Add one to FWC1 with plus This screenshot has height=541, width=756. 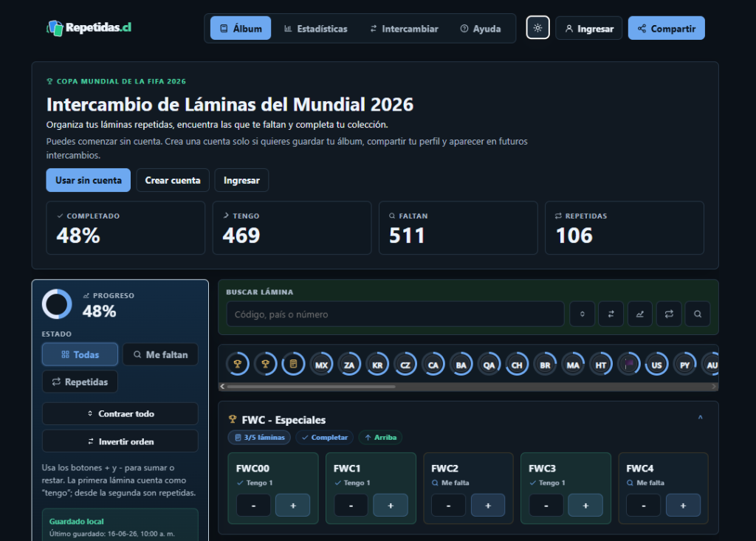[391, 506]
